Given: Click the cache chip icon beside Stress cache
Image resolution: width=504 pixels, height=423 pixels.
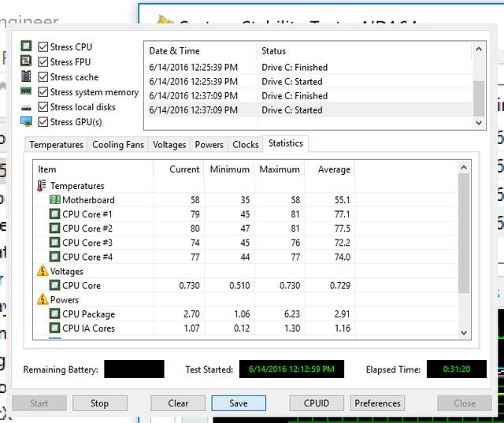Looking at the screenshot, I should pos(26,76).
